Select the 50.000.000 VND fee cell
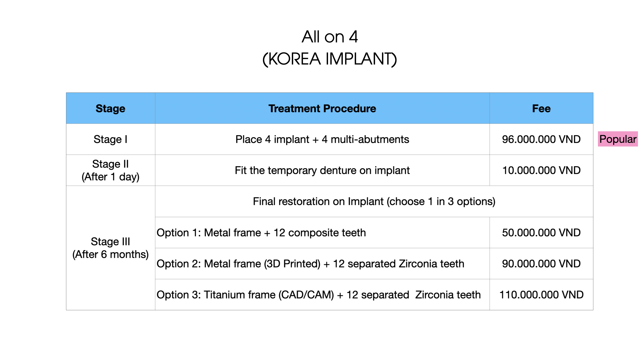The height and width of the screenshot is (360, 644). coord(541,233)
